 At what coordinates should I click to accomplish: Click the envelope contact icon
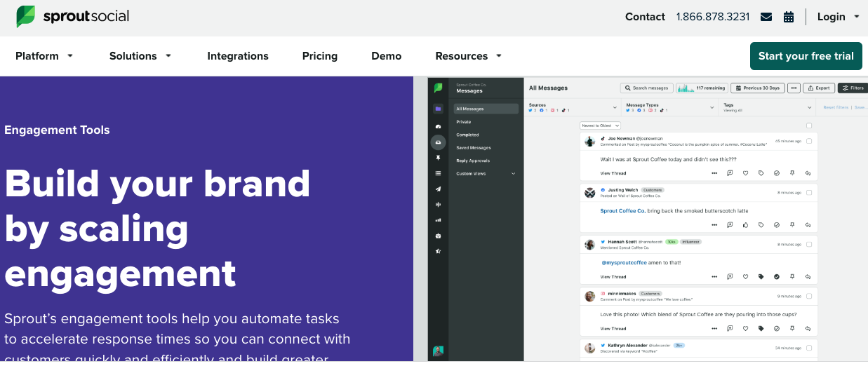766,17
